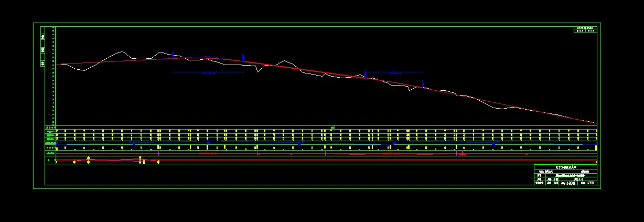Pick the left blue curve-length dimension bracket
This screenshot has height=222, width=644.
tap(208, 72)
